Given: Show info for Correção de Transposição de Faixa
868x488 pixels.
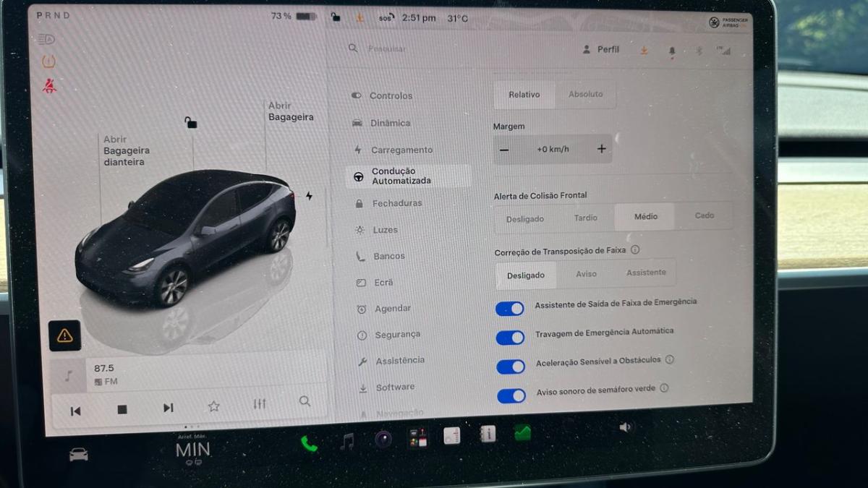Looking at the screenshot, I should coord(635,249).
